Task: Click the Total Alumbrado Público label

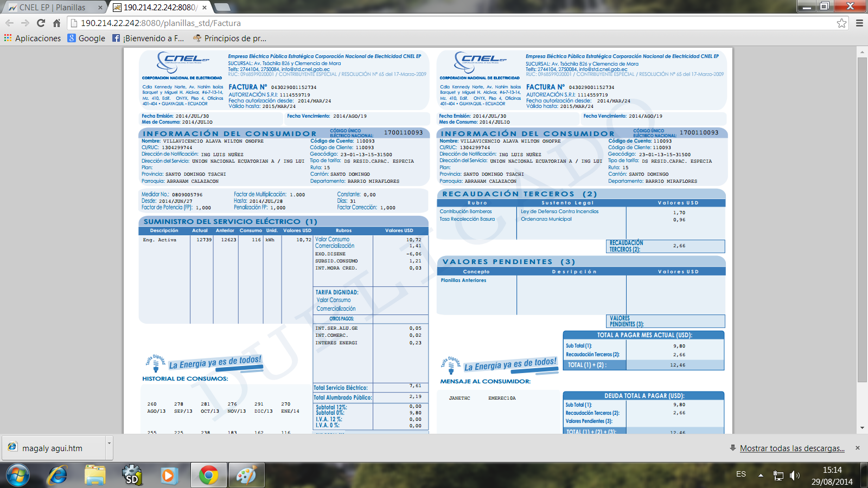Action: point(343,397)
